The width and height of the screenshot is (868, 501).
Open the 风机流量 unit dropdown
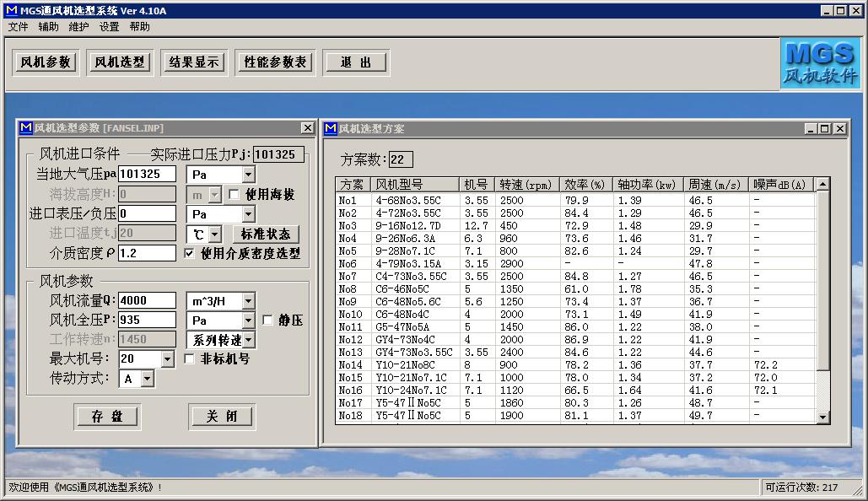[x=248, y=301]
